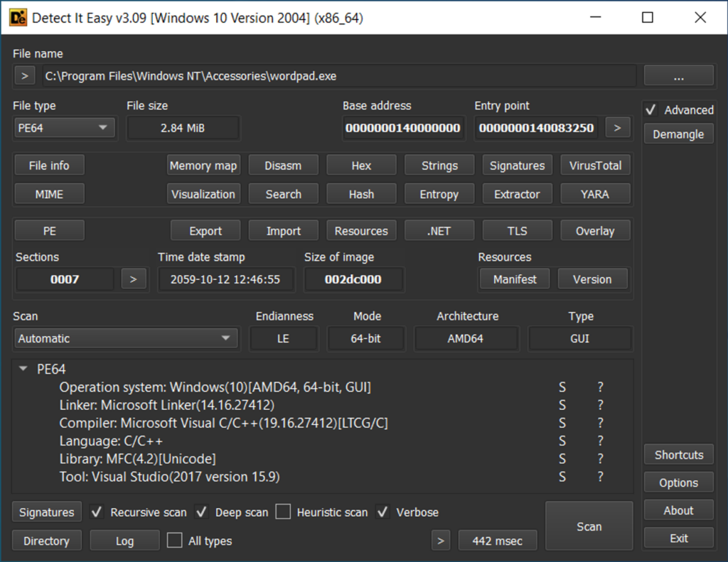Open the File type PE64 dropdown

(63, 128)
